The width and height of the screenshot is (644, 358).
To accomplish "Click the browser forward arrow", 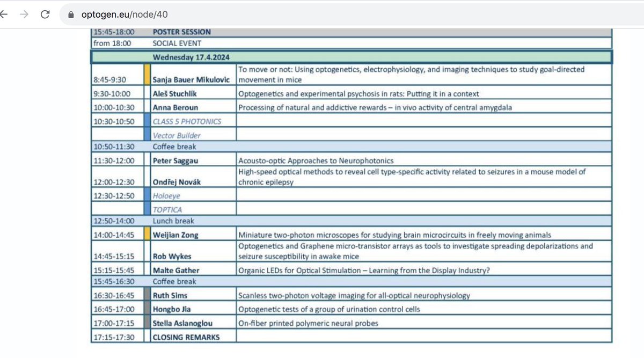I will (24, 15).
